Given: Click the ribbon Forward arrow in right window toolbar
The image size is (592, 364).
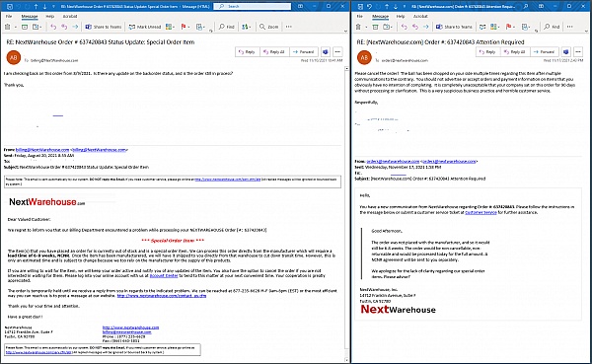Looking at the screenshot, I should 426,27.
